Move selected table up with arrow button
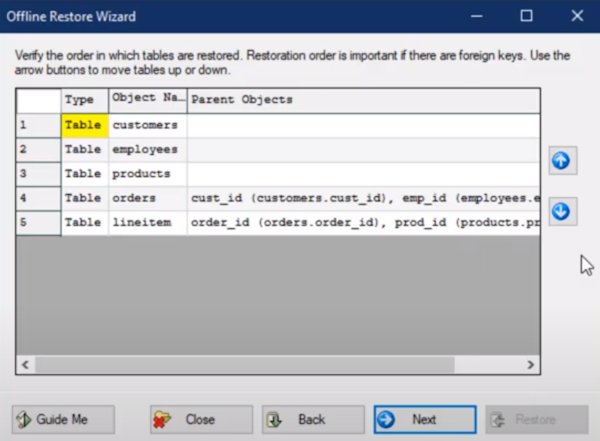Viewport: 600px width, 441px height. (x=562, y=160)
